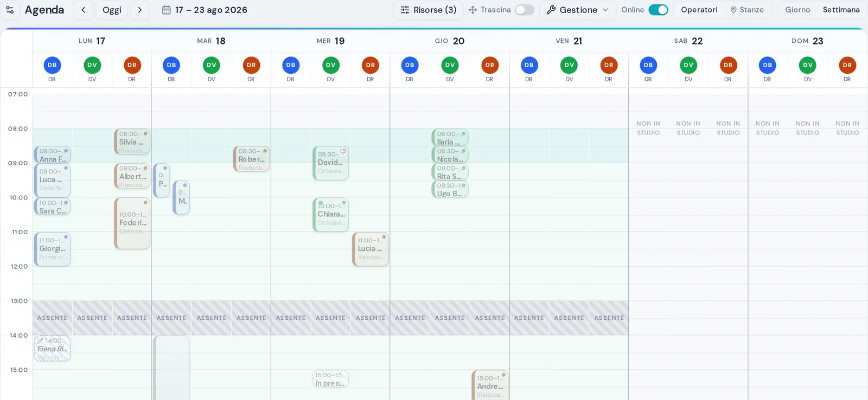This screenshot has width=868, height=400.
Task: Switch to the Settimana view
Action: [841, 10]
